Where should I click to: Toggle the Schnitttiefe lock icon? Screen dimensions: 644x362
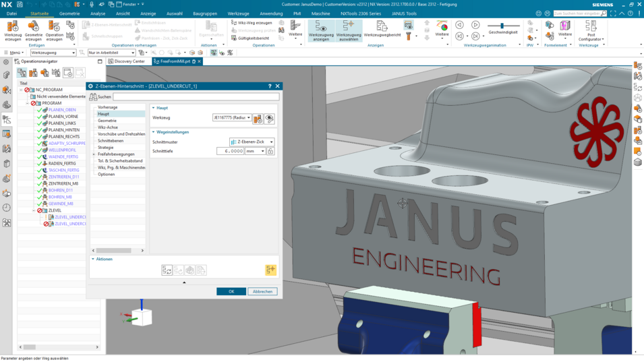[x=270, y=152]
